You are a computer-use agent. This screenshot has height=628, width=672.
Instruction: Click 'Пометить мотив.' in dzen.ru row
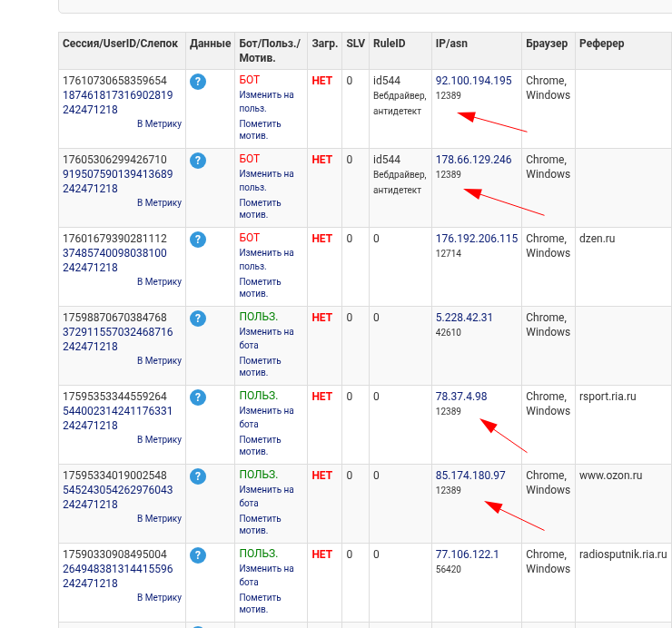point(261,288)
